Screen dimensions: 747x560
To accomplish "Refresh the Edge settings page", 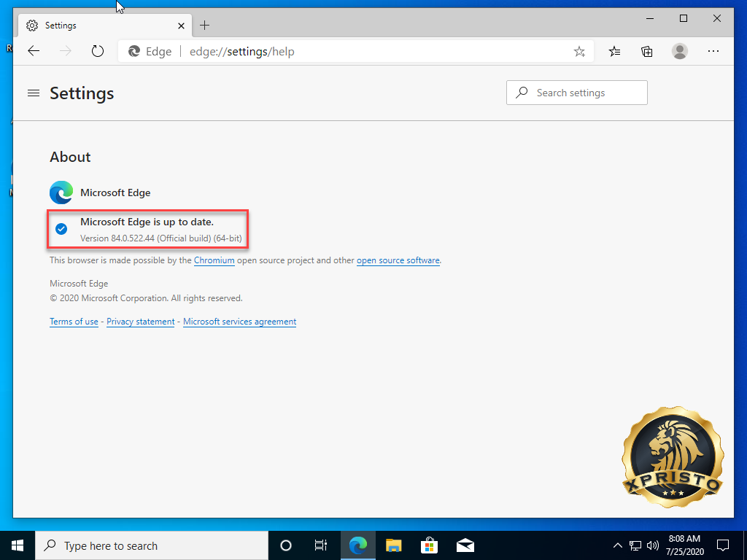I will (x=98, y=51).
